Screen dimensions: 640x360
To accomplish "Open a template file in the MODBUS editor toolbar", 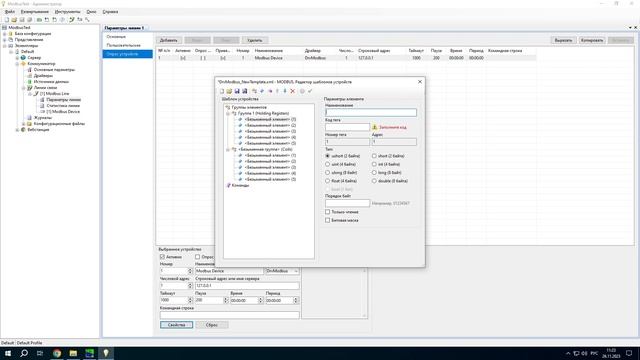I will (x=229, y=91).
